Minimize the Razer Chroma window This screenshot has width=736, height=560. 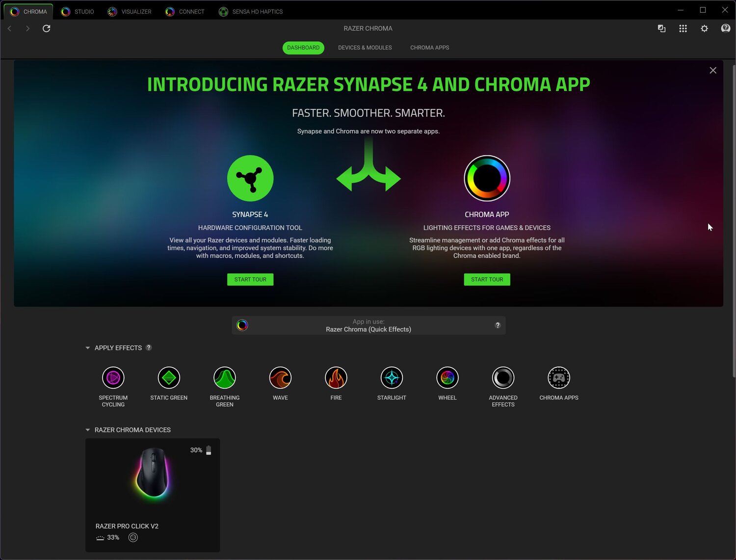coord(681,10)
